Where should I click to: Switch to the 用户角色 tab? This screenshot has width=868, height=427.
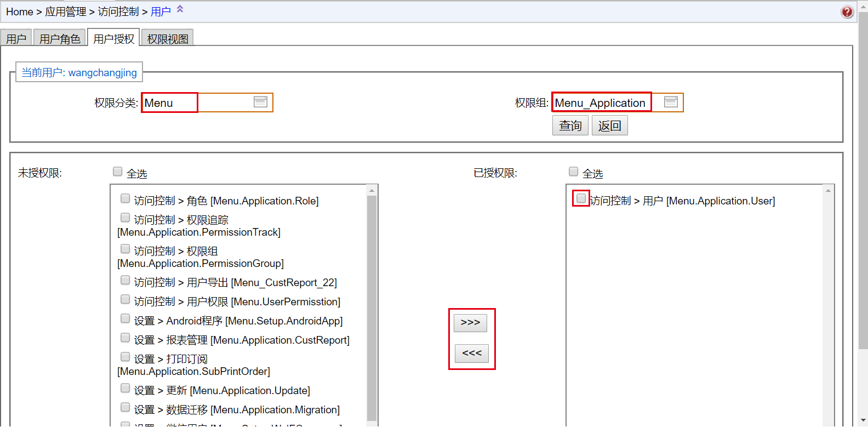pos(60,38)
